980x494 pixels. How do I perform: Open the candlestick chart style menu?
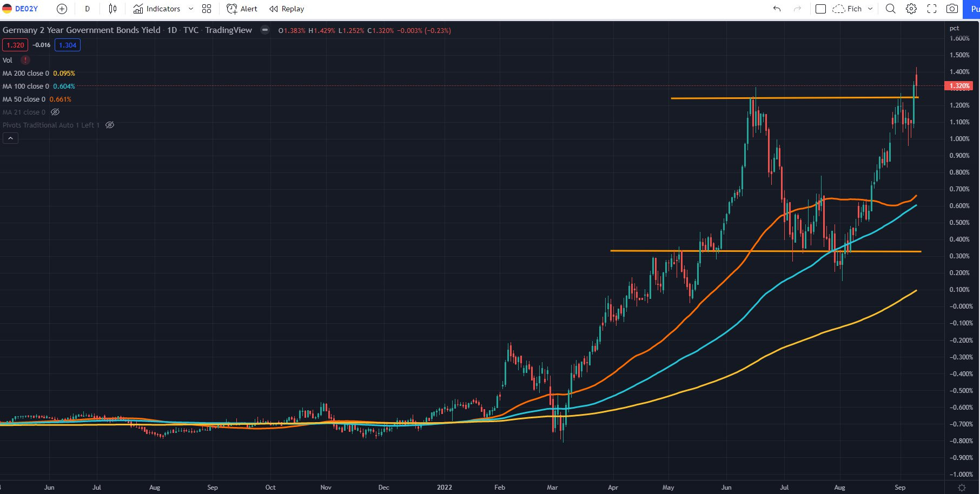112,9
